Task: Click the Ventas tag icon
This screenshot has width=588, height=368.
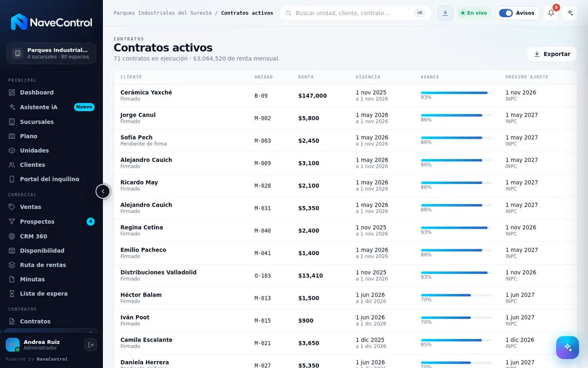Action: click(12, 207)
